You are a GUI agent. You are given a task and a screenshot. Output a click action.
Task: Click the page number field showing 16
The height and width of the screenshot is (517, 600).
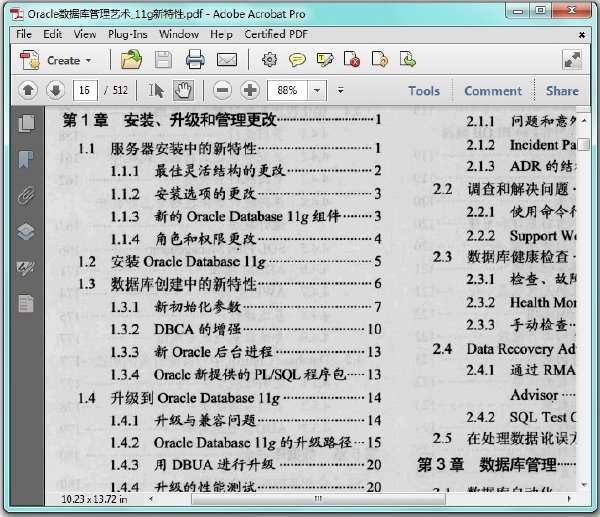coord(85,90)
